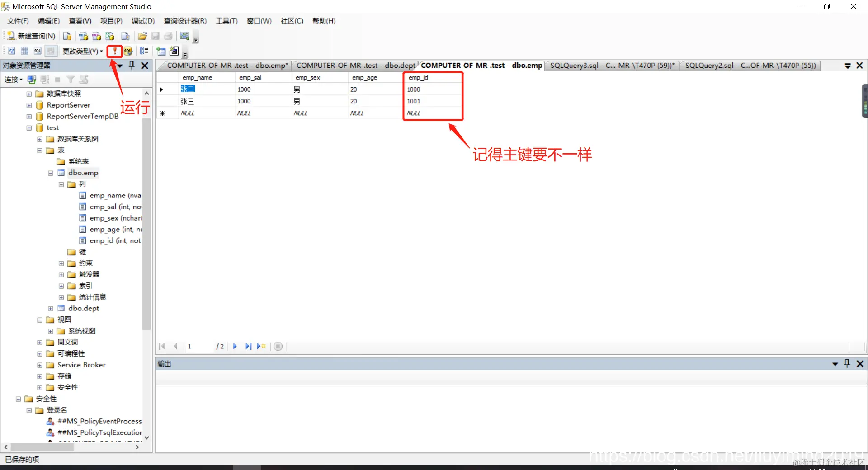Open a SQL Server Compact query
868x470 pixels.
[126, 36]
